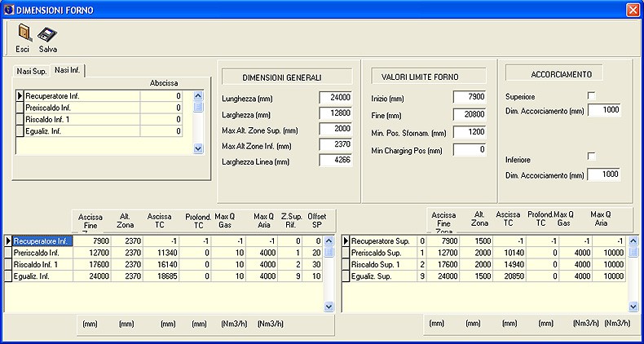Click the Min Charging Pos field
Viewport: 644px width, 344px height.
point(470,150)
